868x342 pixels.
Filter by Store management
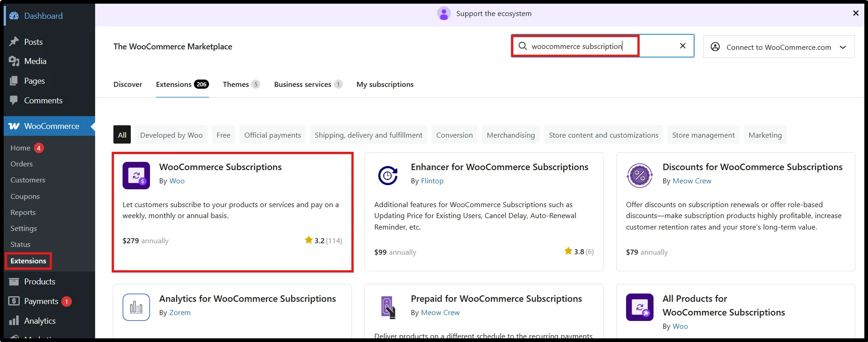pyautogui.click(x=703, y=135)
